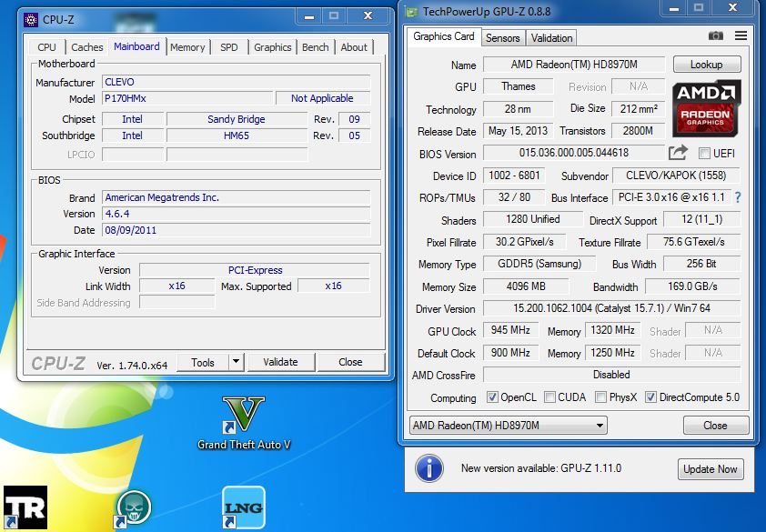Viewport: 766px width, 532px height.
Task: Open Graphics tab in CPU-Z
Action: (x=273, y=47)
